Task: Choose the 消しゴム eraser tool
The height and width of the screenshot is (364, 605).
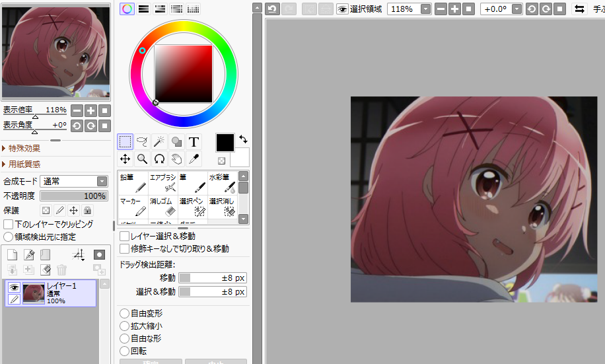Action: pyautogui.click(x=163, y=207)
